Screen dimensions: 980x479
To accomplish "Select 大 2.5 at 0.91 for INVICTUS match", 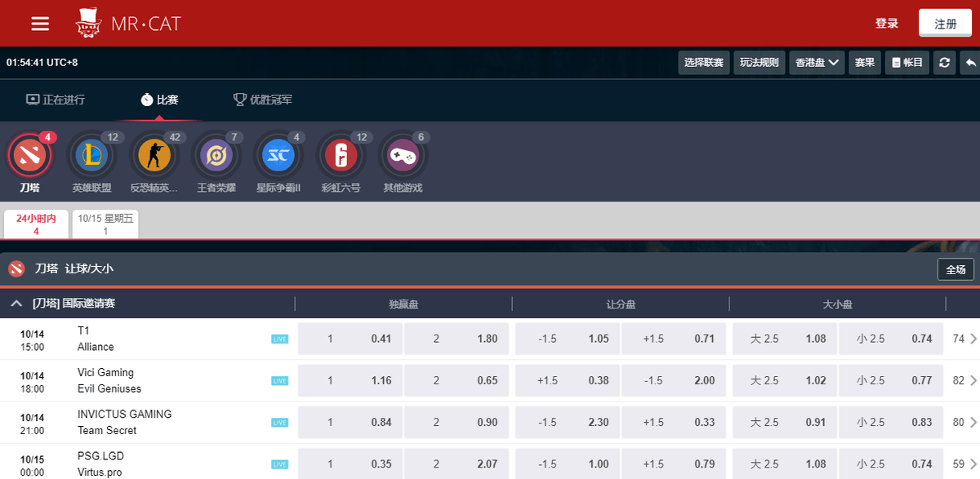I will click(784, 422).
